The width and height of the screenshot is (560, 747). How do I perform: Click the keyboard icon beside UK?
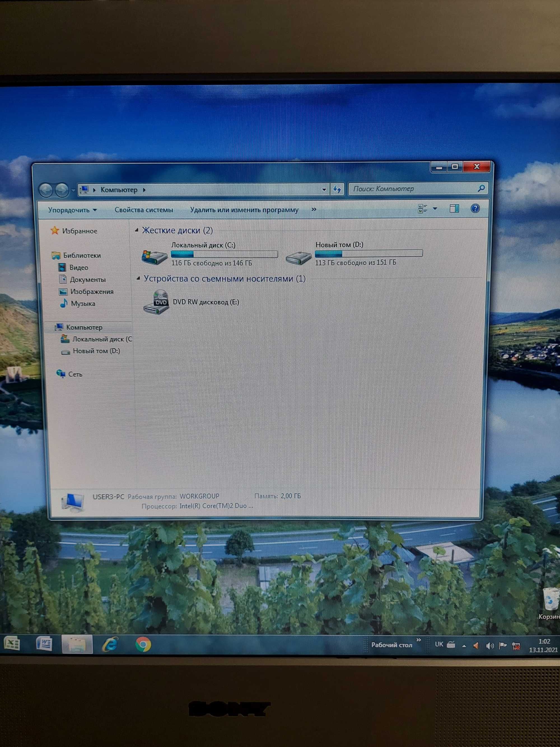point(451,645)
